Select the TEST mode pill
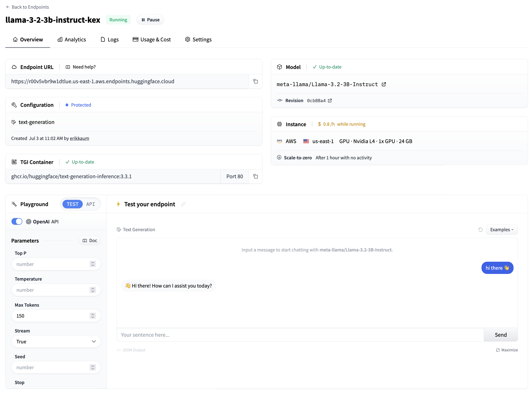 [x=73, y=204]
